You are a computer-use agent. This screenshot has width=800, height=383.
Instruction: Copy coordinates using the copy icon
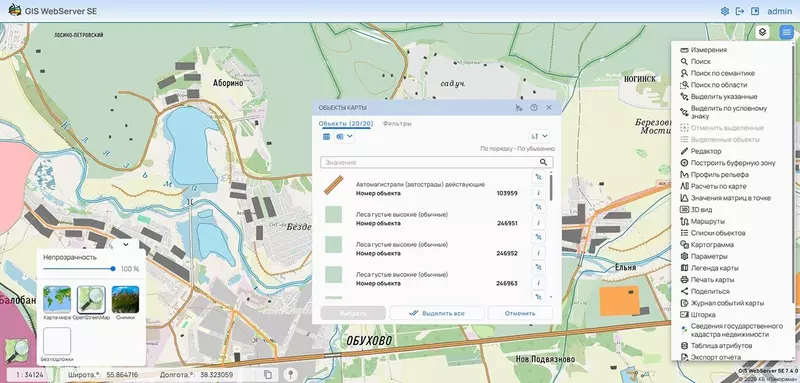[267, 374]
